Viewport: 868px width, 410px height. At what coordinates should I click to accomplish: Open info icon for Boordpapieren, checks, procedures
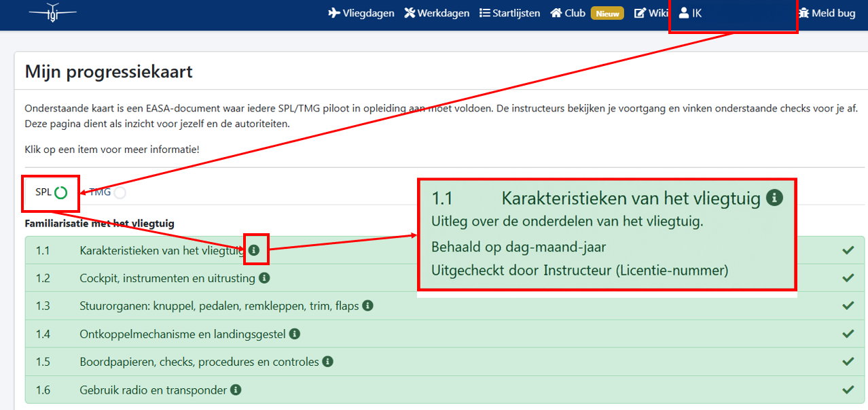pyautogui.click(x=327, y=362)
